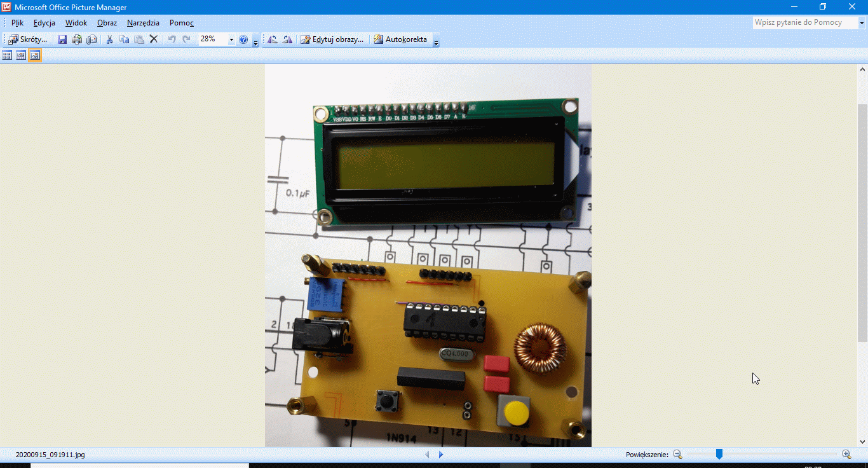Select Single Picture view
Screen dimensions: 868x468
pyautogui.click(x=35, y=56)
